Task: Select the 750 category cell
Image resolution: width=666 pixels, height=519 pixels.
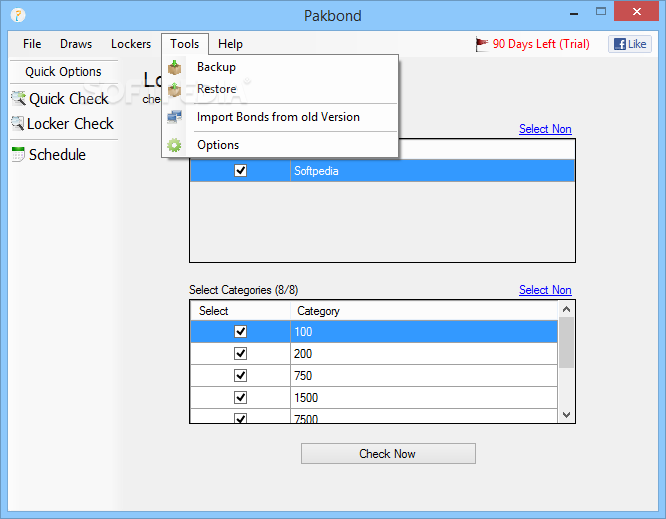Action: [x=424, y=375]
